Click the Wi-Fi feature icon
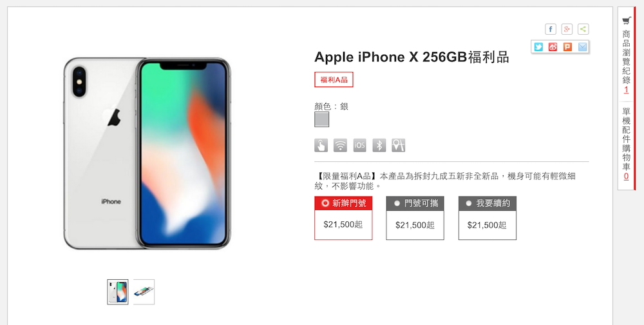Viewport: 644px width, 325px height. [x=340, y=145]
